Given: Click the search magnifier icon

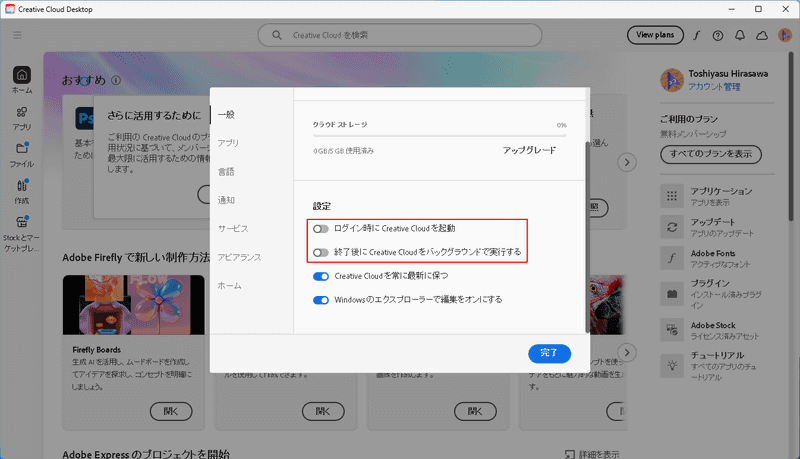Looking at the screenshot, I should pyautogui.click(x=277, y=35).
